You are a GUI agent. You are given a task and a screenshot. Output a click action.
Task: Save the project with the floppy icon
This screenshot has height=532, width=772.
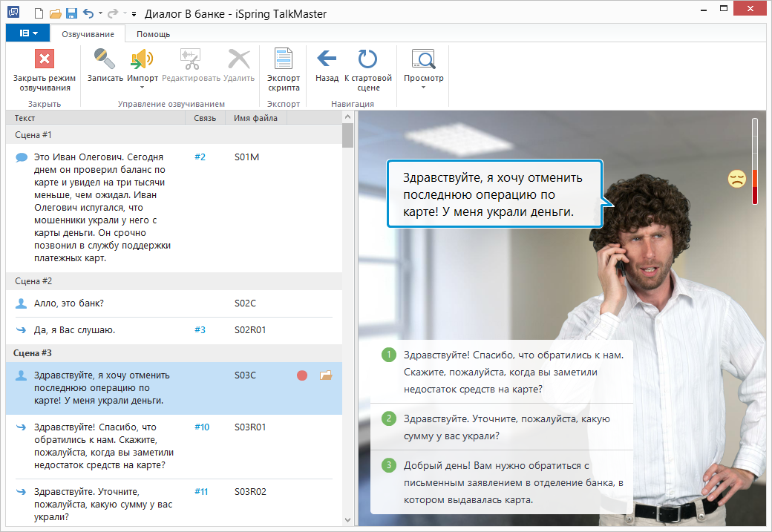71,13
